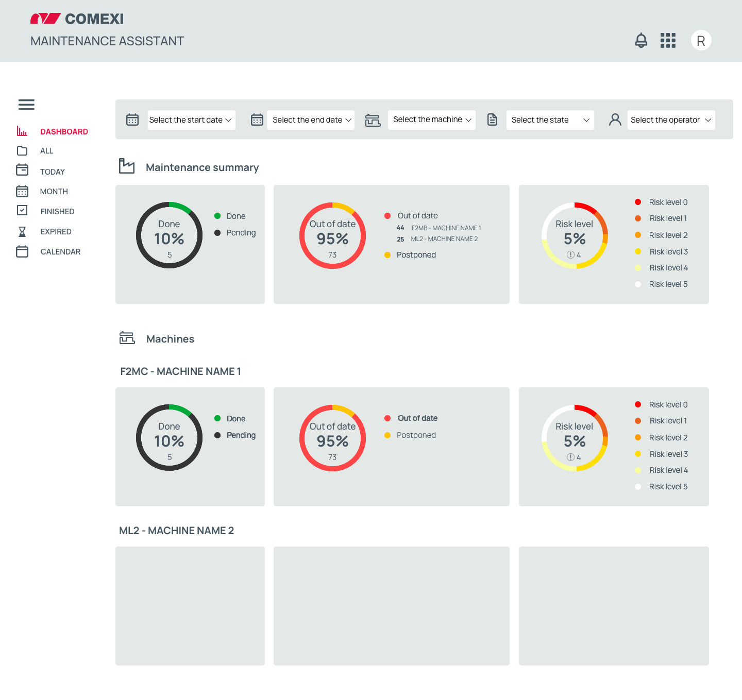Select Month in the sidebar
The height and width of the screenshot is (700, 742).
click(x=54, y=192)
